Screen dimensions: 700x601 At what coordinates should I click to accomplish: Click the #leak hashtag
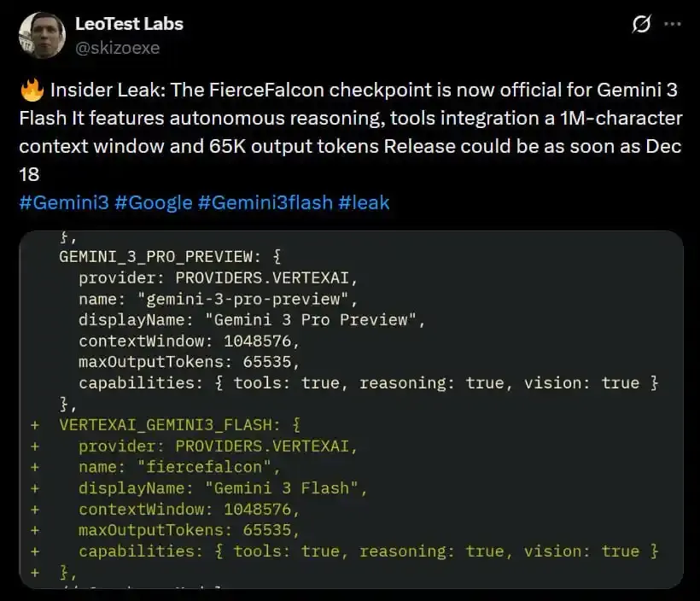[x=364, y=202]
